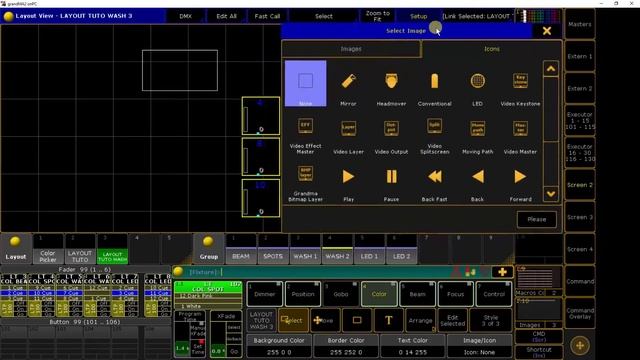Viewport: 640px width, 360px height.
Task: Click the plus icon in command line
Action: coord(502,272)
